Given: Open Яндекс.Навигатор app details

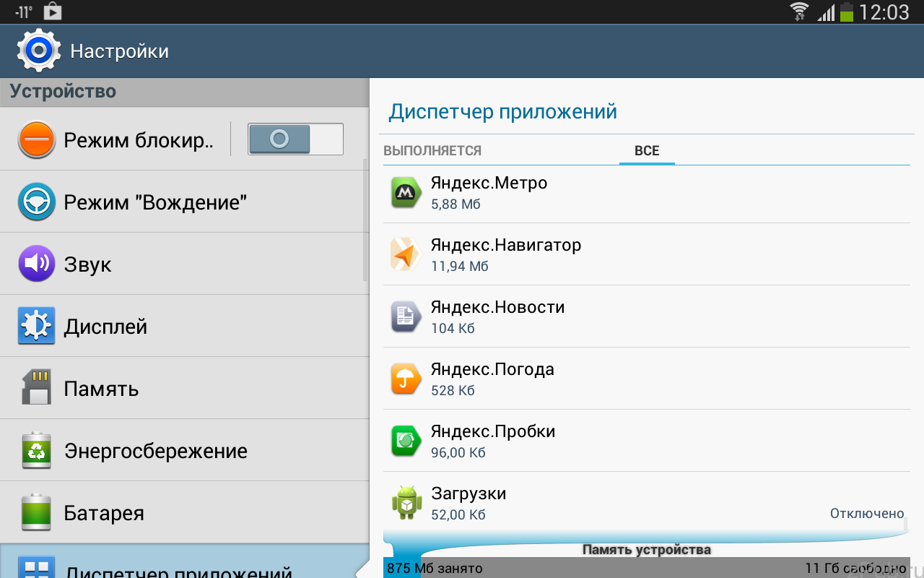Looking at the screenshot, I should point(646,254).
